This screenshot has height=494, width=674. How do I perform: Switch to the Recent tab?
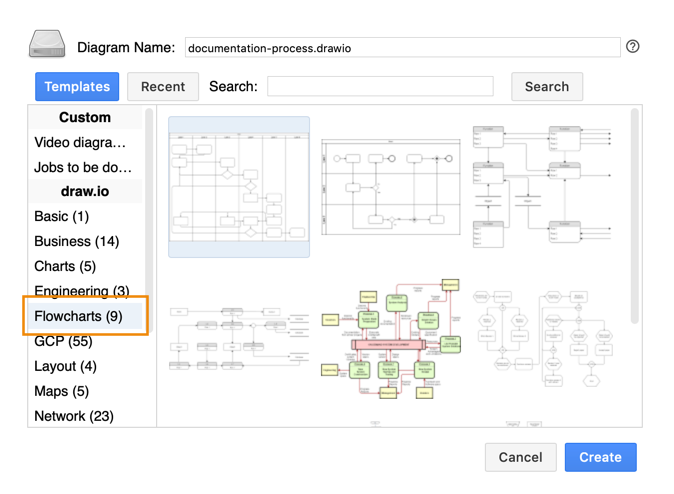click(163, 86)
